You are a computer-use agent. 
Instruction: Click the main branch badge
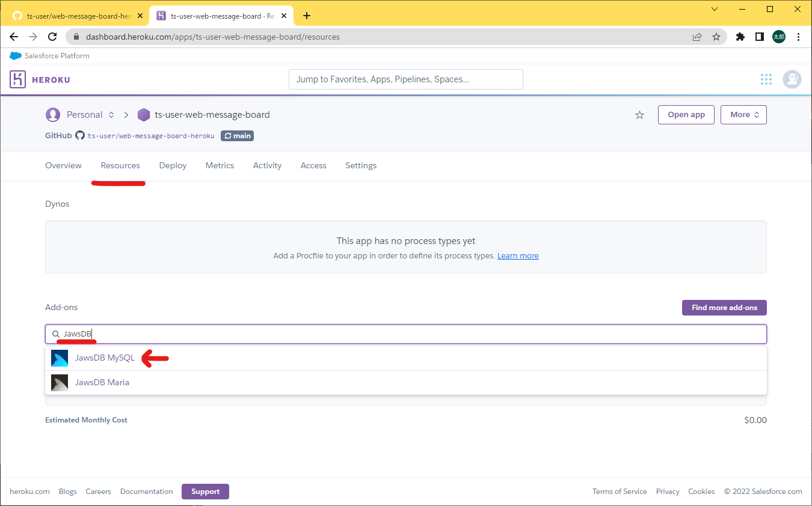237,136
